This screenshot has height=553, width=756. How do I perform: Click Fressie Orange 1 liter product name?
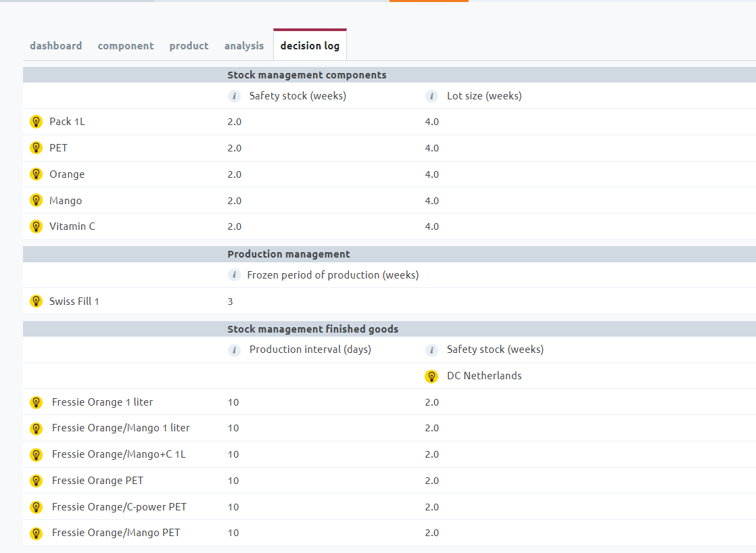pyautogui.click(x=102, y=402)
